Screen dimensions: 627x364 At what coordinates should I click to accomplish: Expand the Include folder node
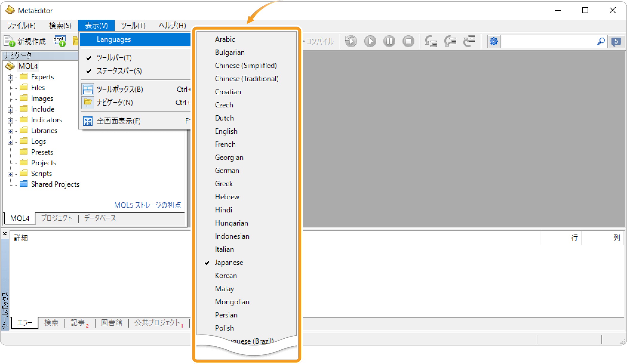(10, 110)
